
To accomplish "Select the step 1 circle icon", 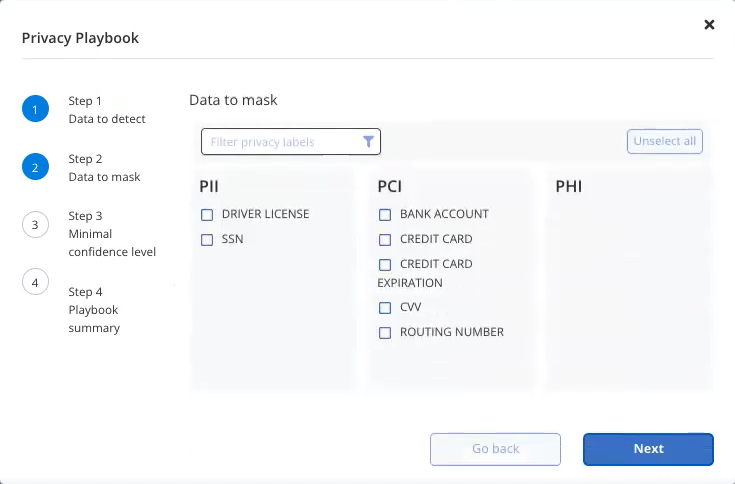I will (35, 109).
